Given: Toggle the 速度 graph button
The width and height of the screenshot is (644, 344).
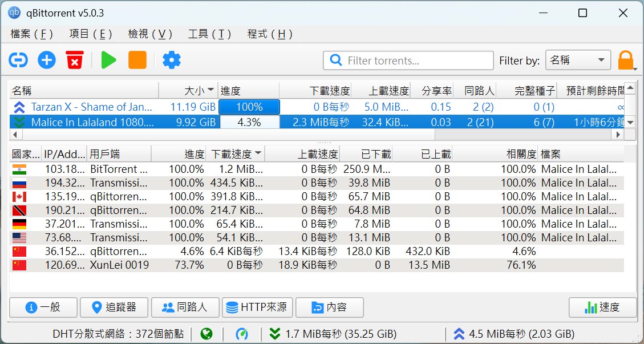Looking at the screenshot, I should (602, 307).
